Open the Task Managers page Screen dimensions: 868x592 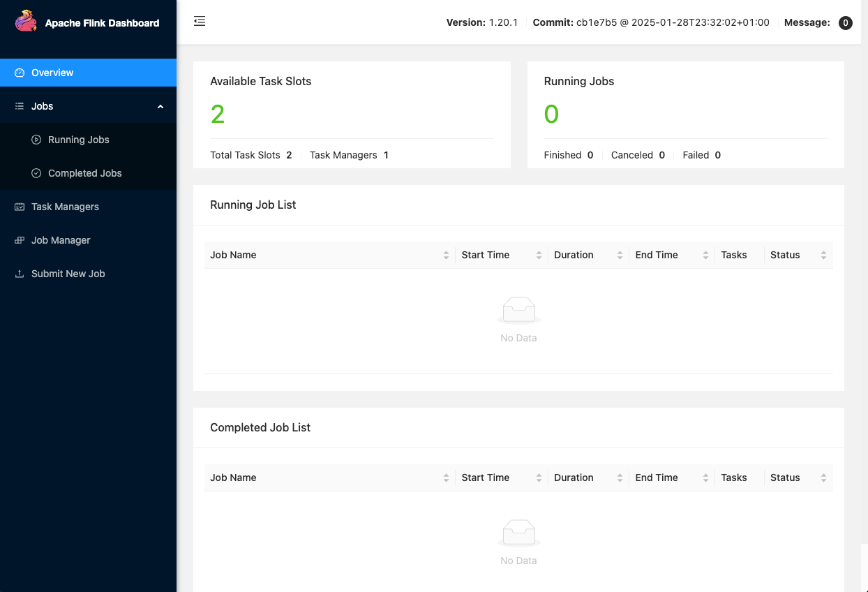coord(65,207)
